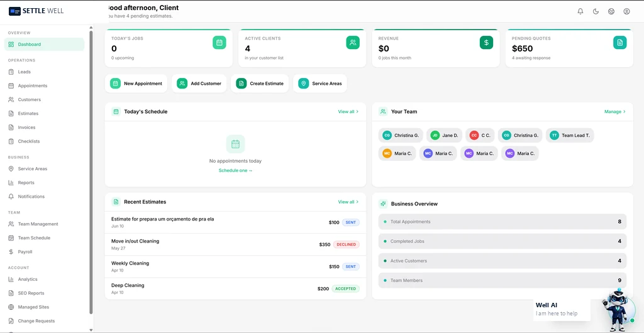Image resolution: width=644 pixels, height=333 pixels.
Task: Click the Payroll dollar sidebar icon
Action: [11, 252]
